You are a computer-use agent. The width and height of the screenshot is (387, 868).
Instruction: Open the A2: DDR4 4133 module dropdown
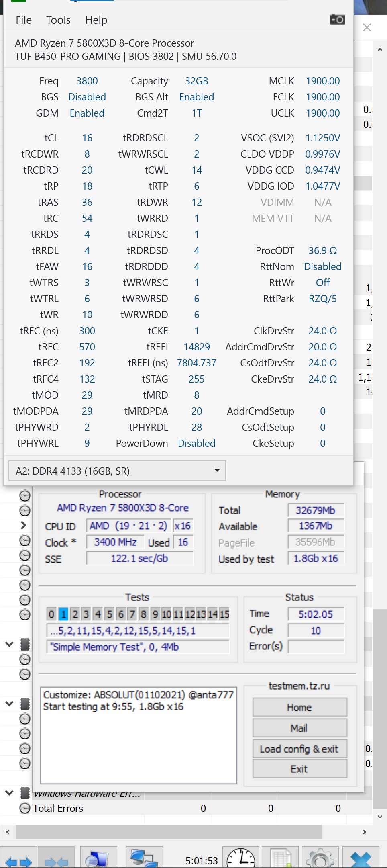click(x=117, y=471)
